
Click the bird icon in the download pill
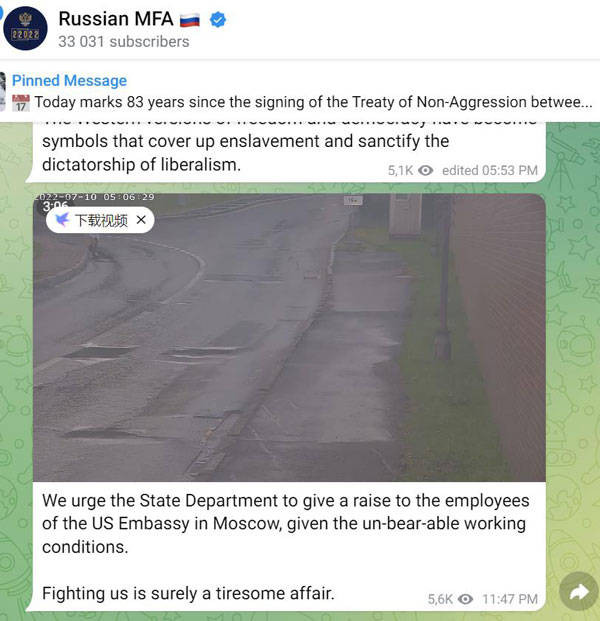[x=63, y=219]
